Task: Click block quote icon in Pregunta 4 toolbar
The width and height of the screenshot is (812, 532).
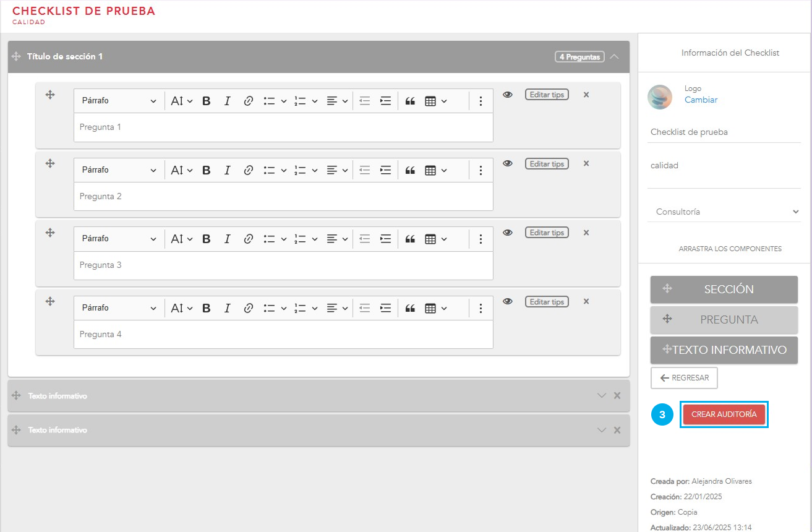Action: coord(409,308)
